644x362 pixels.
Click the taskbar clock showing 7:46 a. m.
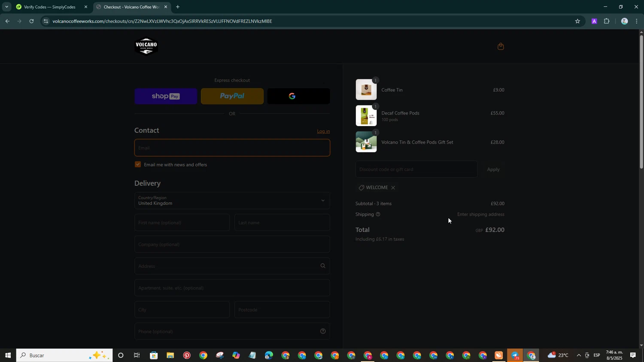pos(614,355)
